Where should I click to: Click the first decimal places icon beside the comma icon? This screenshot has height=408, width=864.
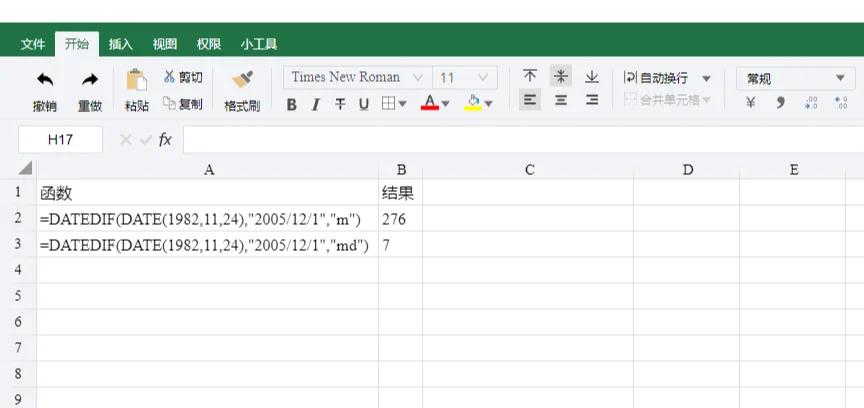[x=811, y=103]
